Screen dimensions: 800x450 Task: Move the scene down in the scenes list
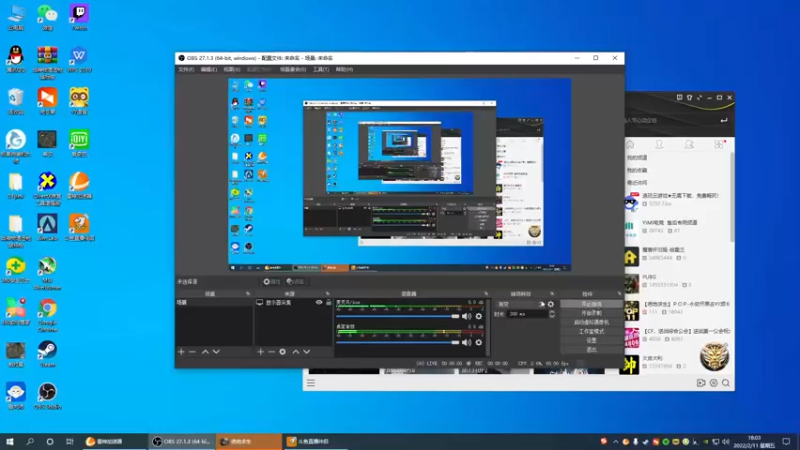[216, 352]
